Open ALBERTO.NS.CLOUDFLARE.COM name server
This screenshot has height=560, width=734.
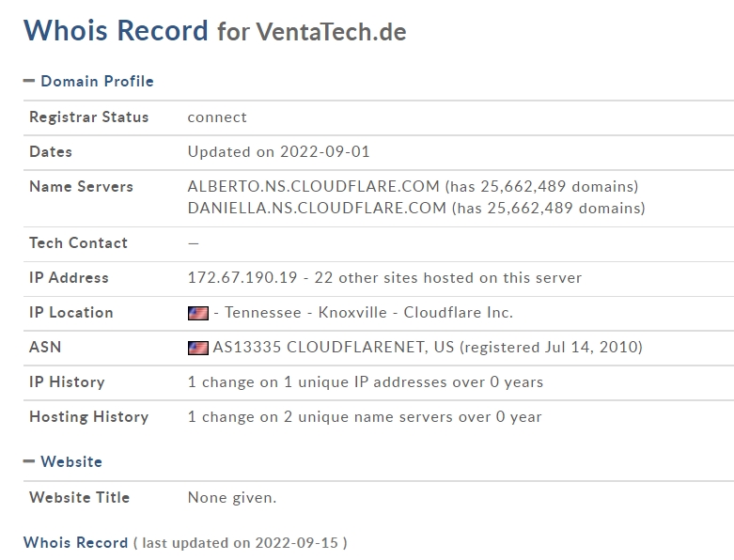313,187
